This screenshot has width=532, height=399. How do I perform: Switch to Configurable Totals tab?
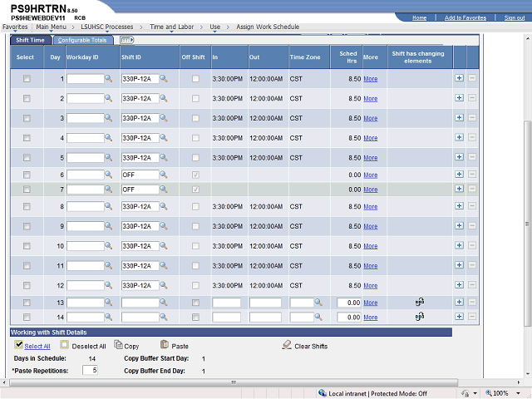82,40
